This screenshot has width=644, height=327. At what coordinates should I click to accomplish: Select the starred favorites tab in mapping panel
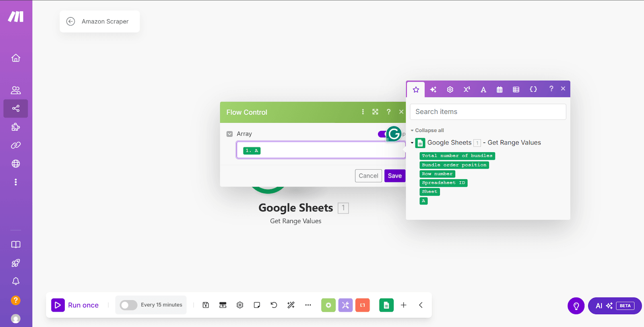click(416, 89)
